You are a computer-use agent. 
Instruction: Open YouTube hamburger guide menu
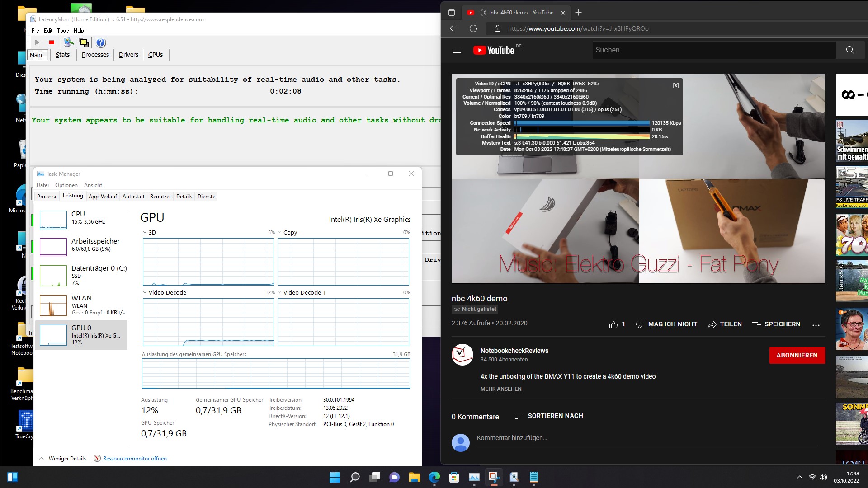click(457, 50)
